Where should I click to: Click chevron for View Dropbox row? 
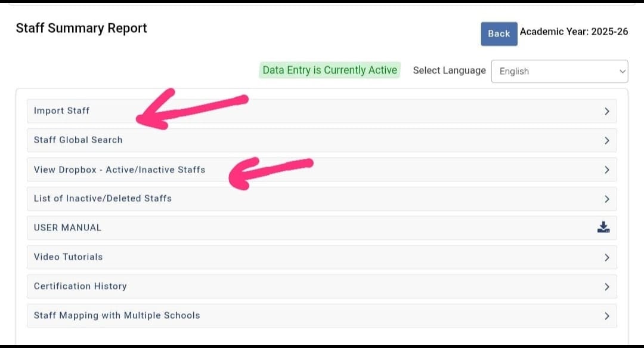click(x=606, y=170)
